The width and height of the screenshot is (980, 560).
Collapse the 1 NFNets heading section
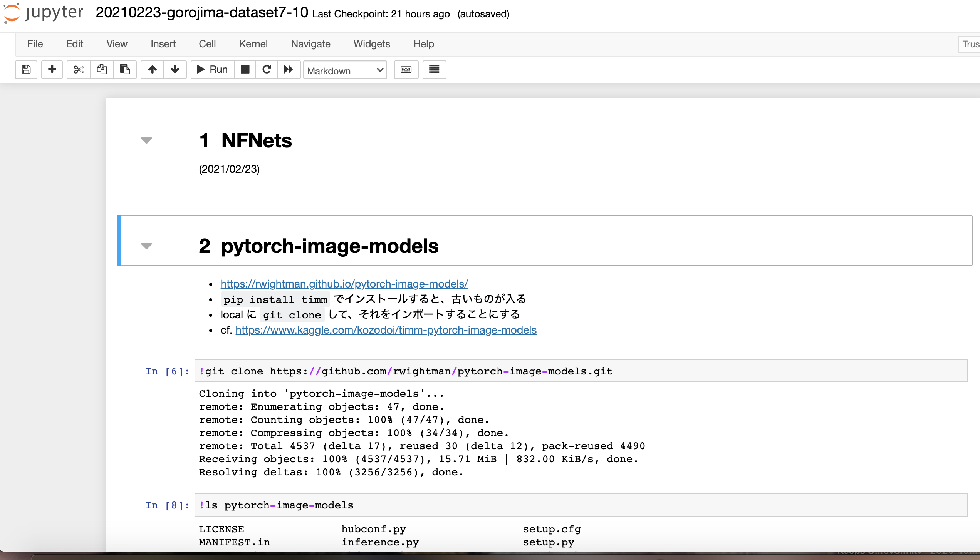(146, 140)
